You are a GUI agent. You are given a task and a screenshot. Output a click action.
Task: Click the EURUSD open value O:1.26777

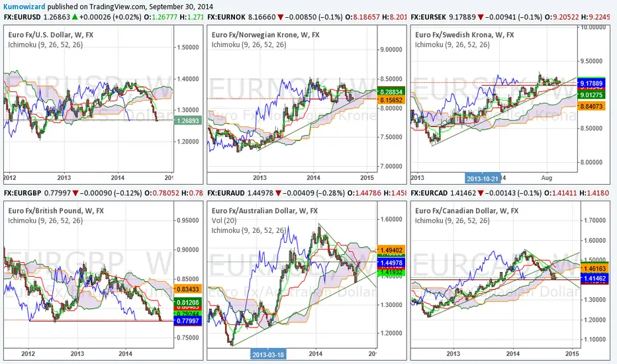161,17
